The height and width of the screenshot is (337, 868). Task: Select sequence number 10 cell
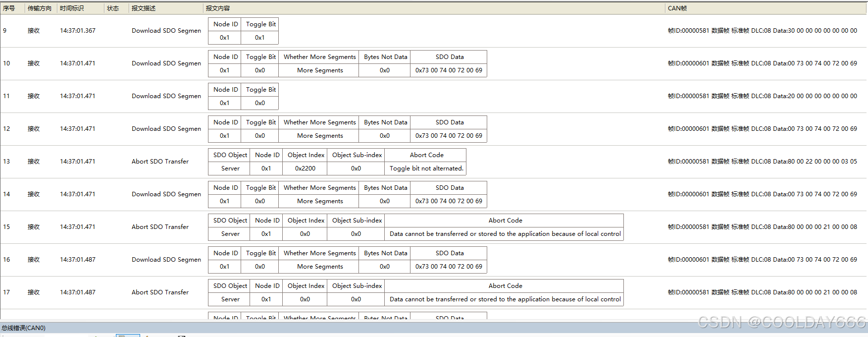[x=6, y=63]
